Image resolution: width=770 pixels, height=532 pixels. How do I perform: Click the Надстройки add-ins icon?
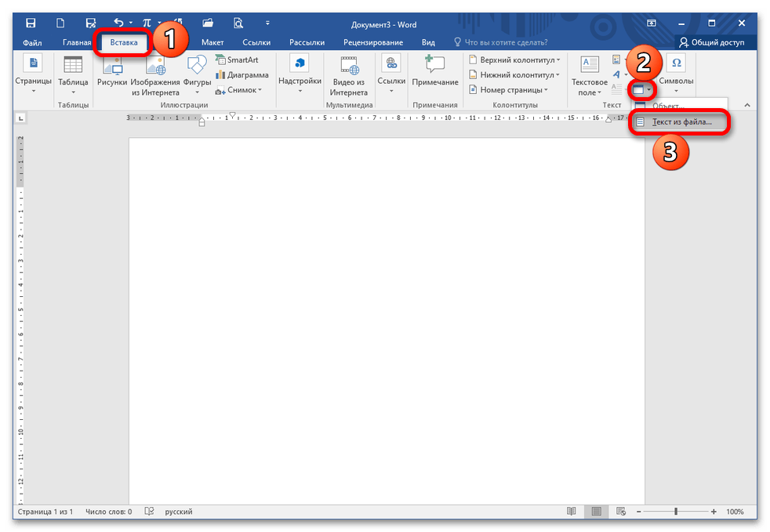coord(300,74)
